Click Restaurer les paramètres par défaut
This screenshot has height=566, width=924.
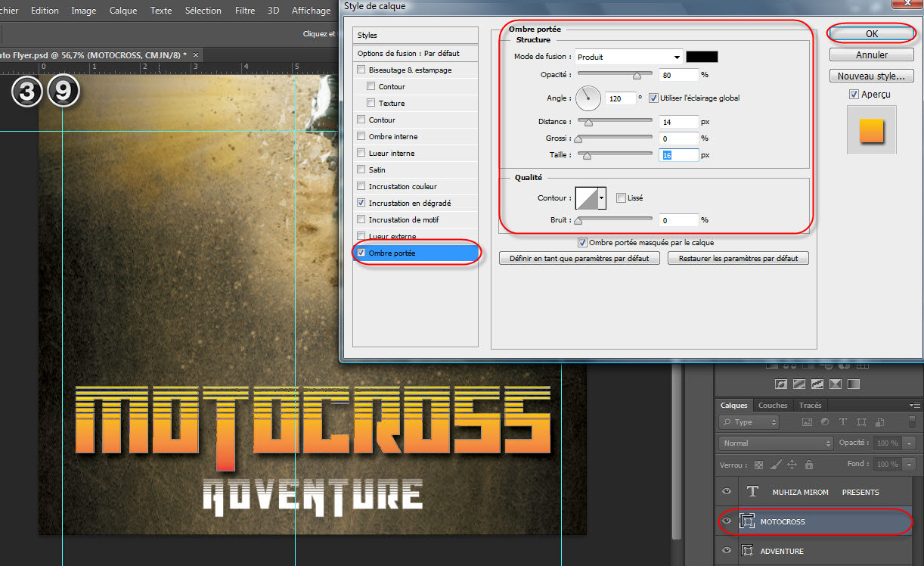(738, 258)
